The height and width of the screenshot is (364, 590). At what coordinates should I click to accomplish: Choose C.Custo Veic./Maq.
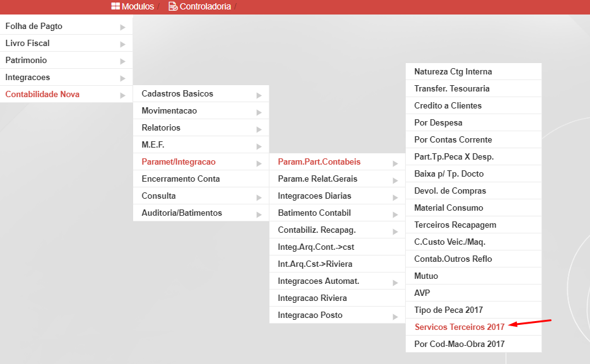(473, 242)
